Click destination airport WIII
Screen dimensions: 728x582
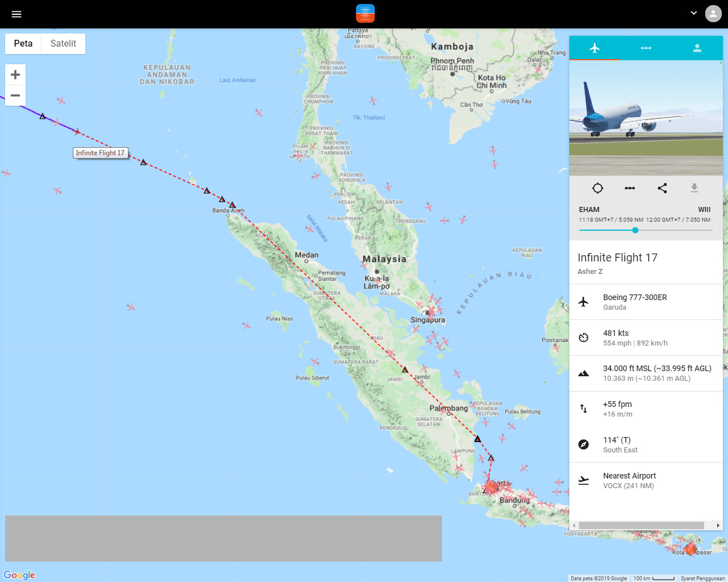[x=704, y=210]
